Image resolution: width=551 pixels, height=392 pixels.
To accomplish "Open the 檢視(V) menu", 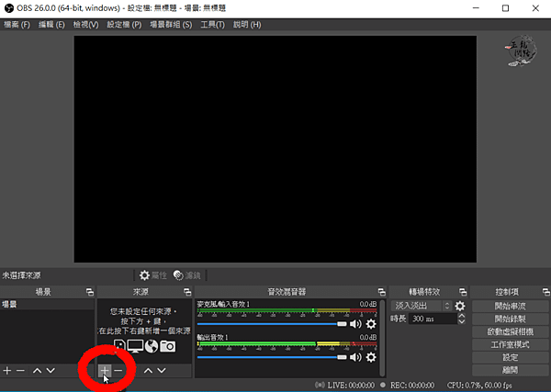I will pos(85,25).
